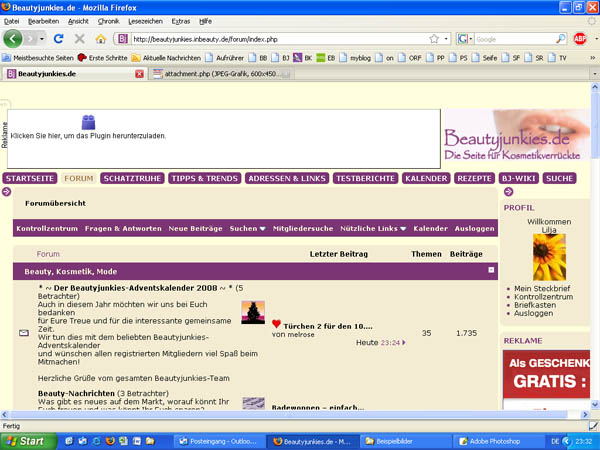Viewport: 600px width, 450px height.
Task: Click the plugin download puzzle piece icon
Action: (x=88, y=122)
